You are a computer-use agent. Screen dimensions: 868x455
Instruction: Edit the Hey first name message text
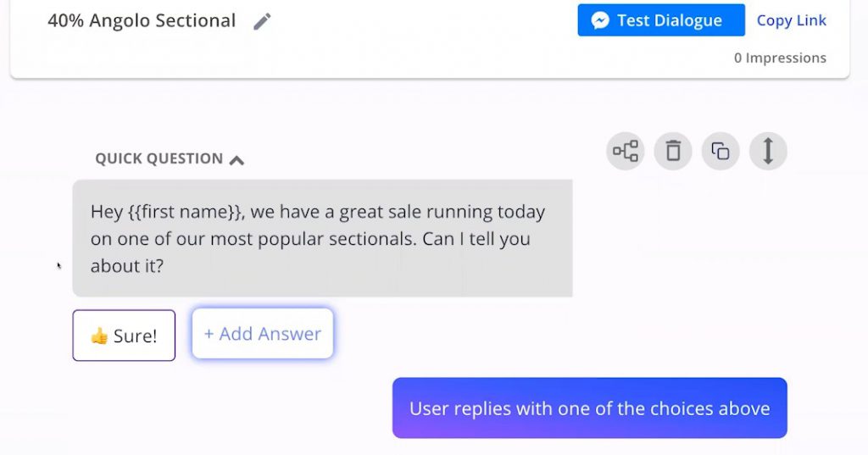coord(322,238)
